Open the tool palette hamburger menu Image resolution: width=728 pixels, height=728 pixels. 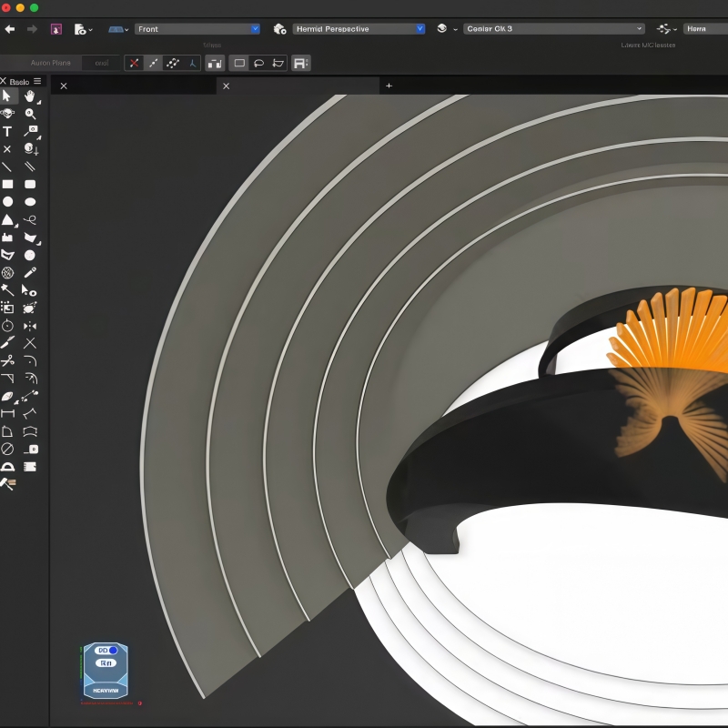37,81
